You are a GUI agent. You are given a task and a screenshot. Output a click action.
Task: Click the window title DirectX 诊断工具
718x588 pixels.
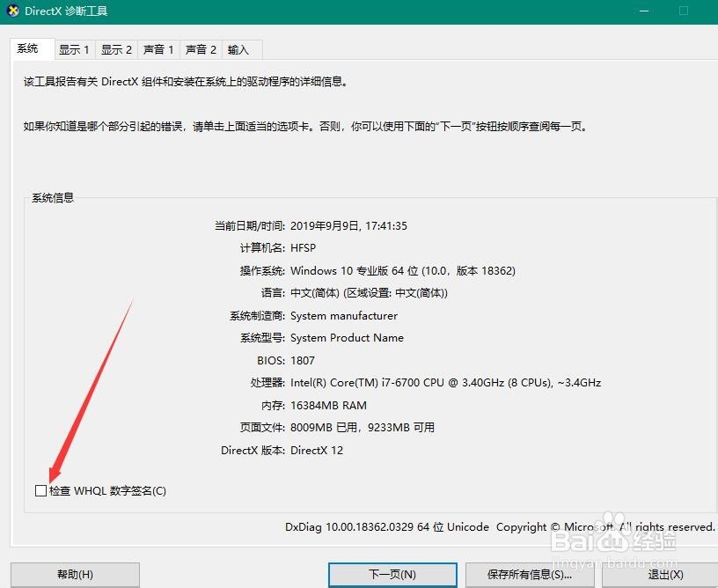[66, 11]
